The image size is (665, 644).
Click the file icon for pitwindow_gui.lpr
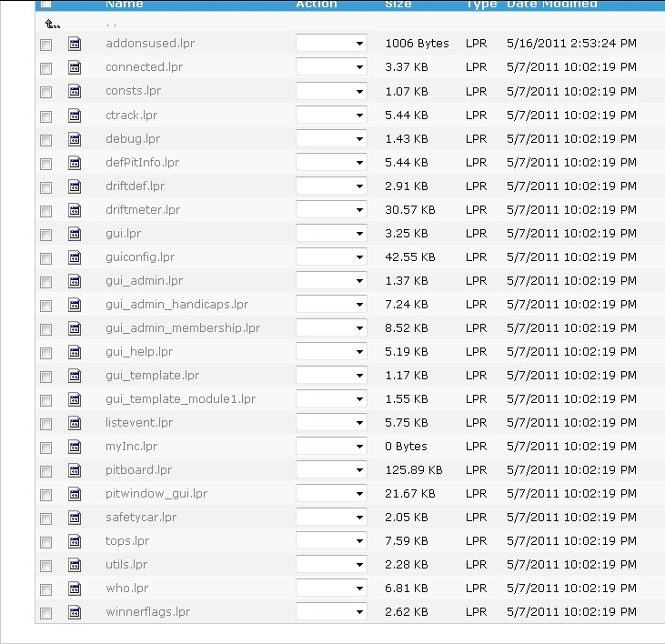pyautogui.click(x=75, y=494)
